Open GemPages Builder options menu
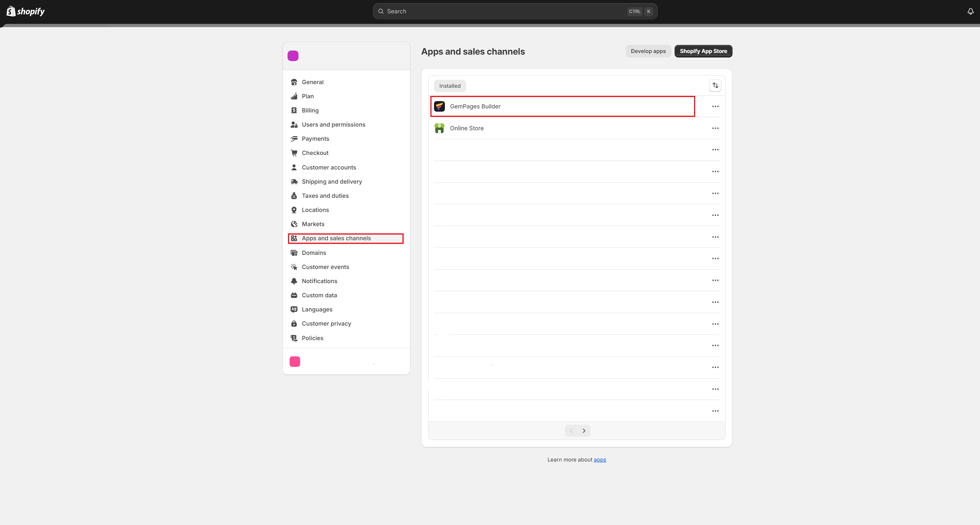 coord(715,106)
